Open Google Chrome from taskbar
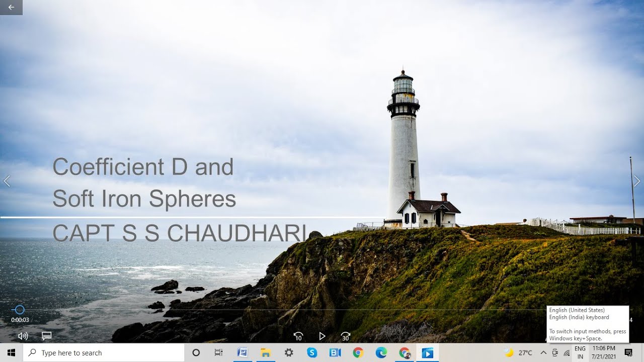 (x=358, y=353)
